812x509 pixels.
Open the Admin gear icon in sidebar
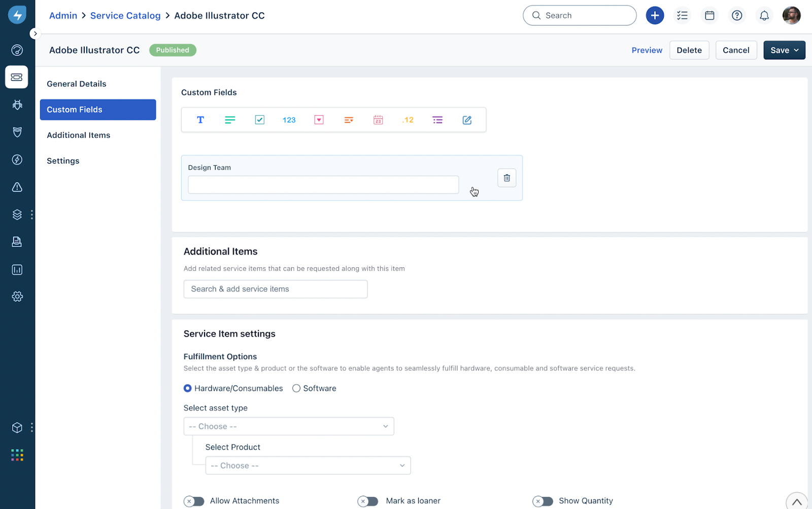click(x=17, y=297)
